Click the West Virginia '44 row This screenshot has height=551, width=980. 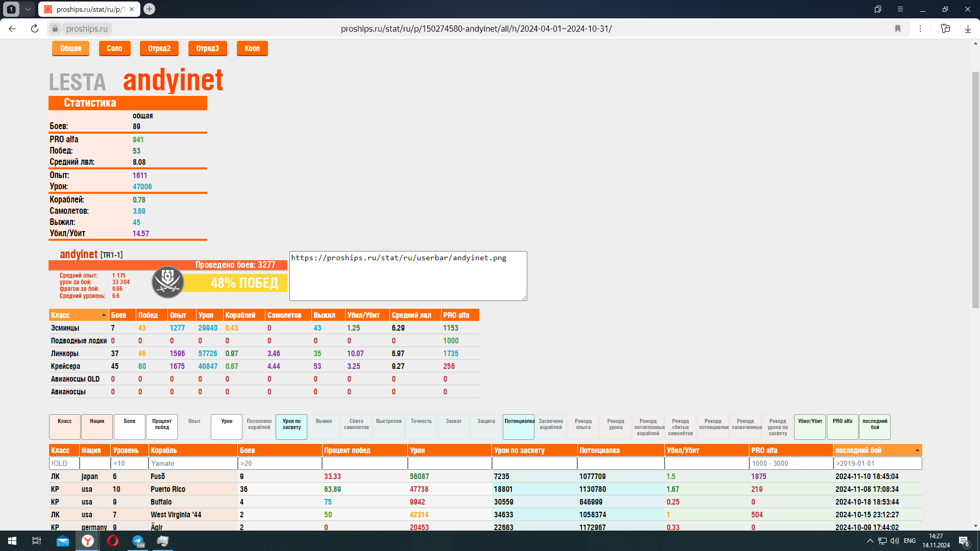coord(485,514)
